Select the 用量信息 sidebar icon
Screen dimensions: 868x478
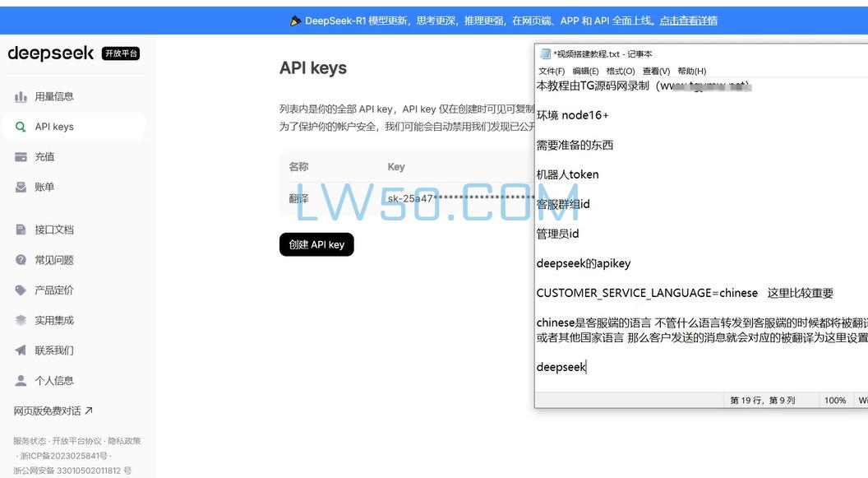(21, 95)
